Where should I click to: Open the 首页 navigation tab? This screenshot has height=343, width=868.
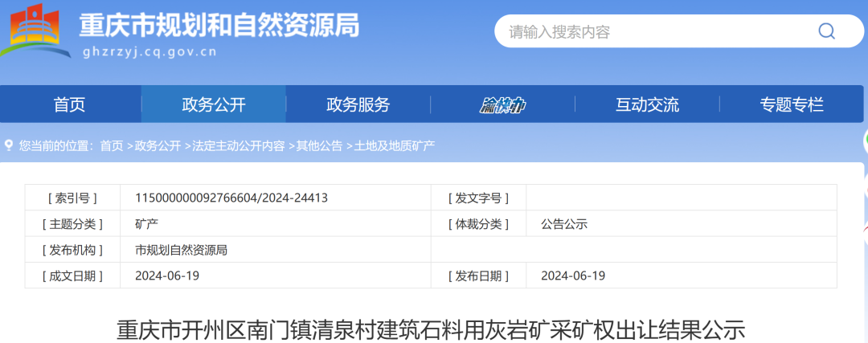coord(69,104)
